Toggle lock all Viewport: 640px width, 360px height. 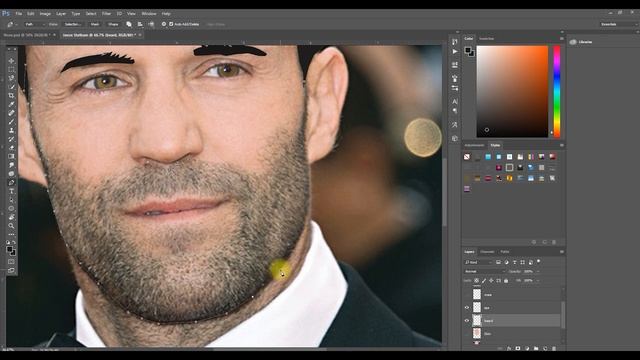point(506,281)
